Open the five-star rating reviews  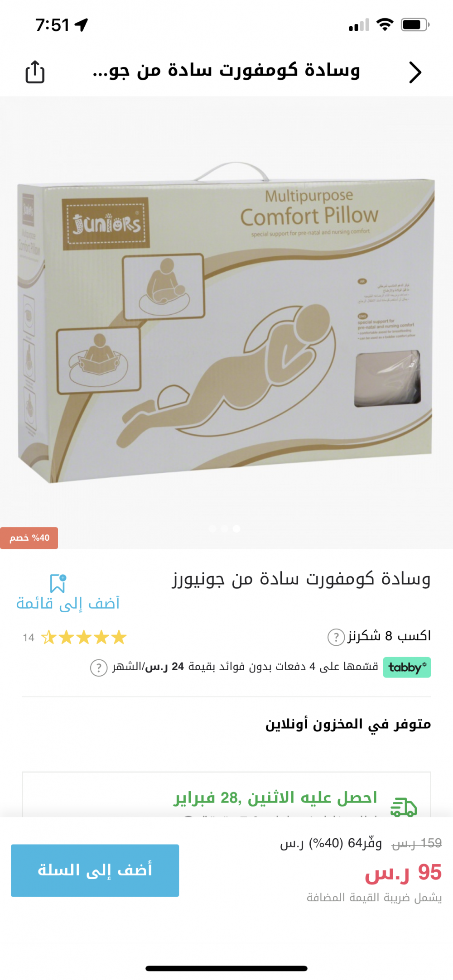84,637
